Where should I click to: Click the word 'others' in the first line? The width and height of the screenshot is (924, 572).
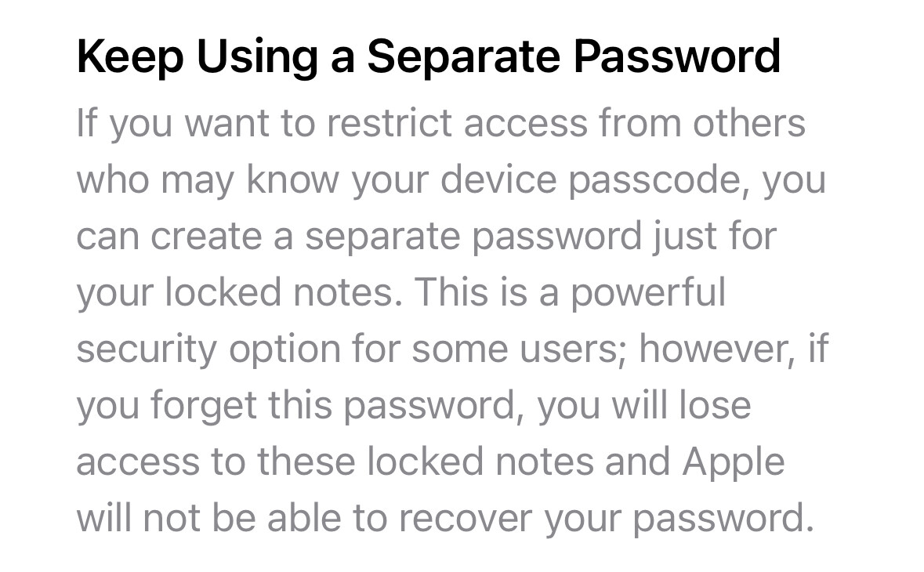click(749, 123)
